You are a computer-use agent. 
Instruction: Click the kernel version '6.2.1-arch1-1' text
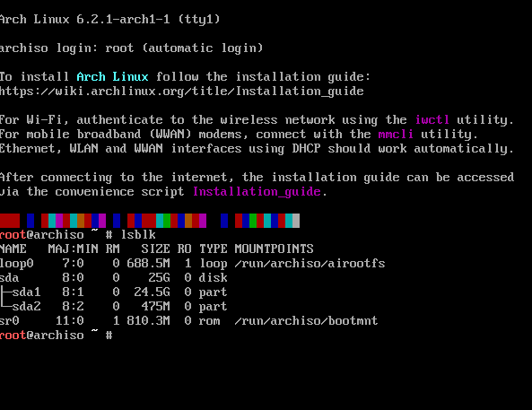123,19
